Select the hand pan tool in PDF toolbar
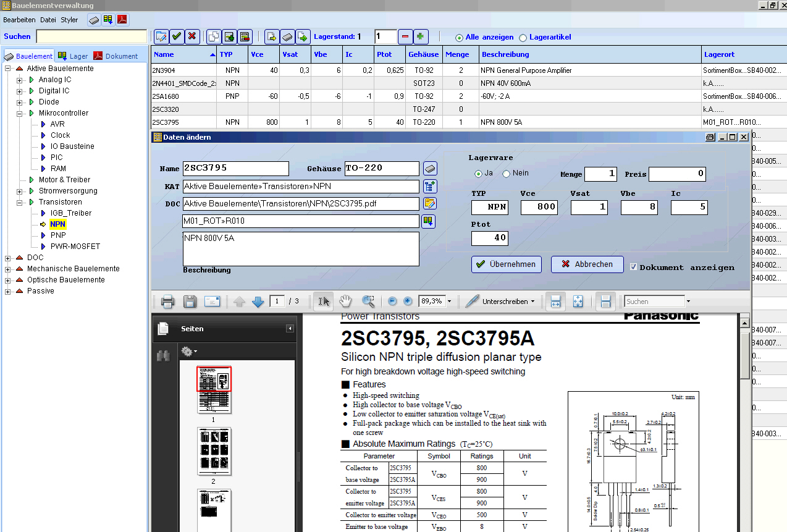The image size is (787, 532). coord(345,302)
